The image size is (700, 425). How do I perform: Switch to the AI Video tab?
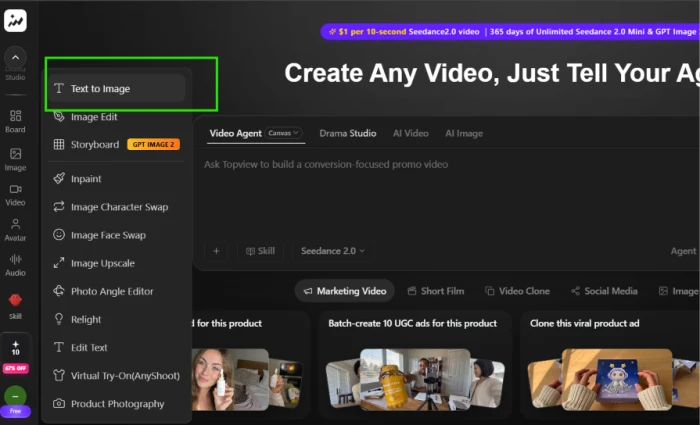(x=411, y=133)
